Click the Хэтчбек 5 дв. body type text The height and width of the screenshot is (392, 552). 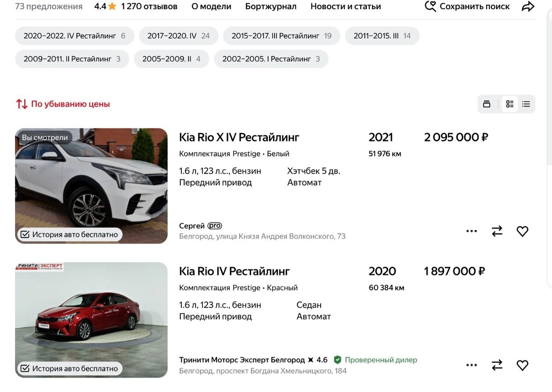pos(314,171)
